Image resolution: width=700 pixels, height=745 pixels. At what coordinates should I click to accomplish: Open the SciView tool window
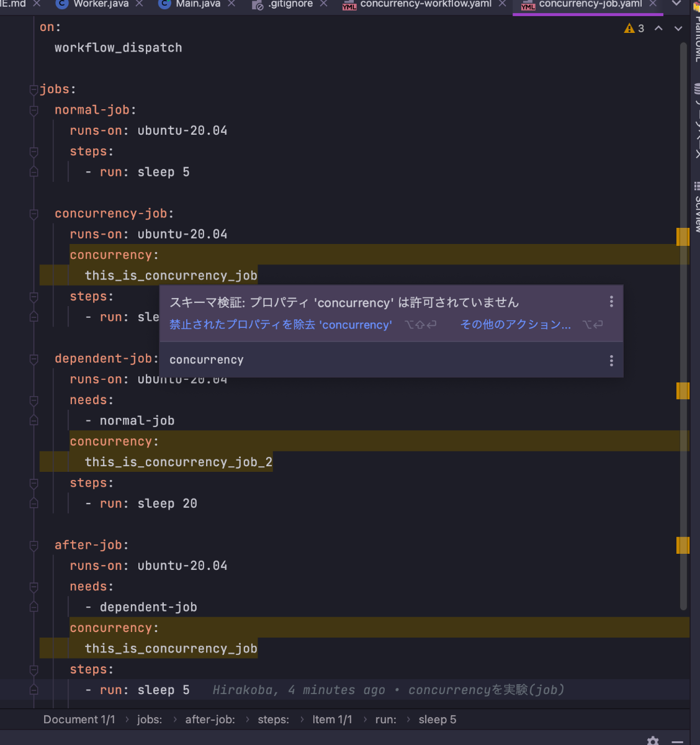click(x=696, y=208)
